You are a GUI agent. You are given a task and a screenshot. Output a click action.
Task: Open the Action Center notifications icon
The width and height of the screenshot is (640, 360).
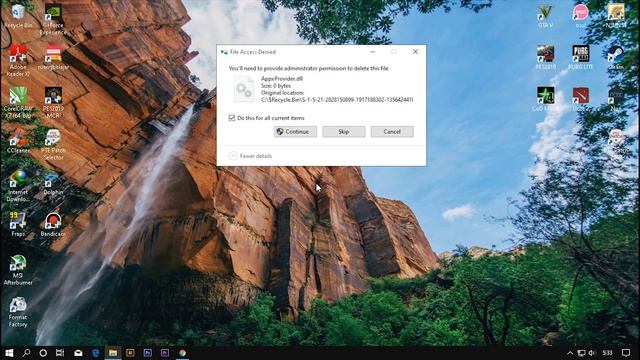coord(626,353)
